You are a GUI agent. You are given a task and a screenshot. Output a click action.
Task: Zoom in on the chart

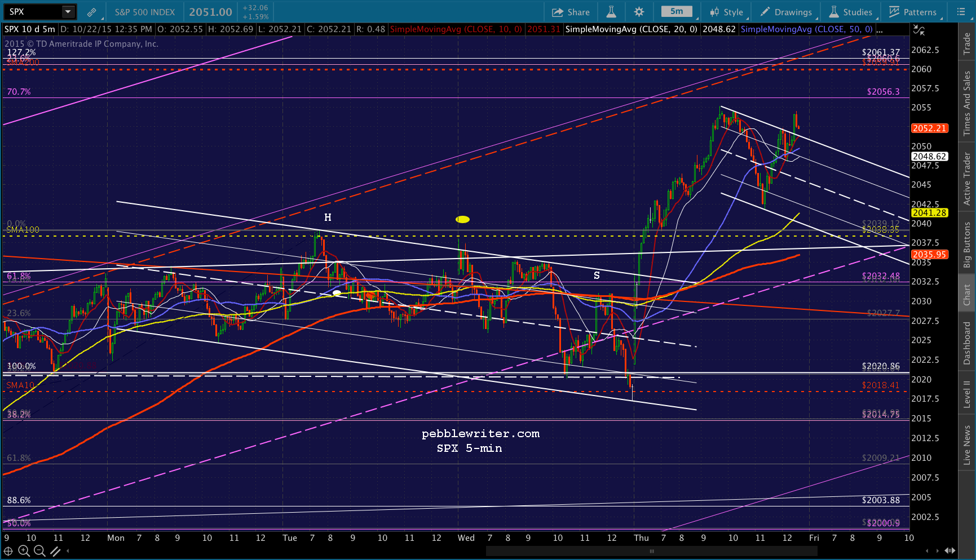(x=24, y=551)
